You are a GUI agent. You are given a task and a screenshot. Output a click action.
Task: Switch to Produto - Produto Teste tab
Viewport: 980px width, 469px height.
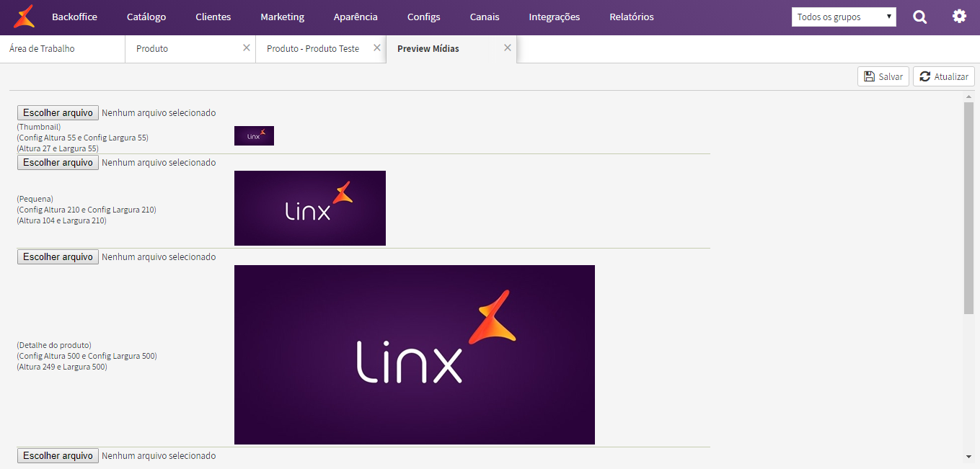pos(321,49)
